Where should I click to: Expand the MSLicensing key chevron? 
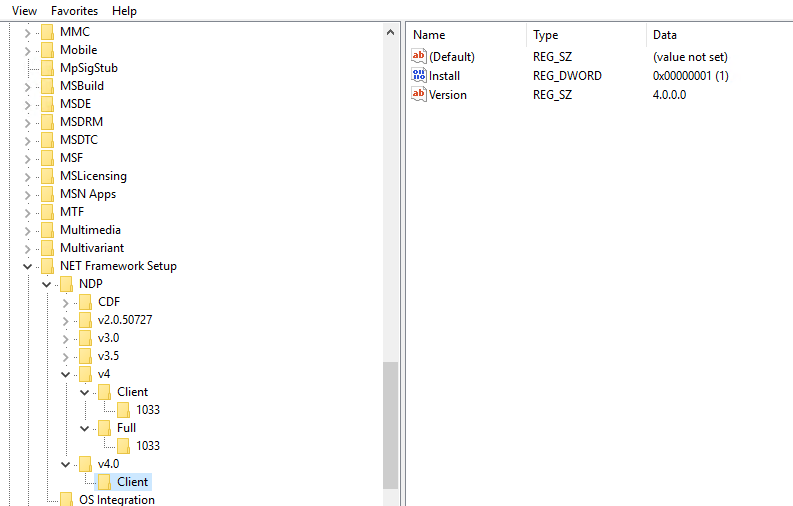(x=27, y=177)
